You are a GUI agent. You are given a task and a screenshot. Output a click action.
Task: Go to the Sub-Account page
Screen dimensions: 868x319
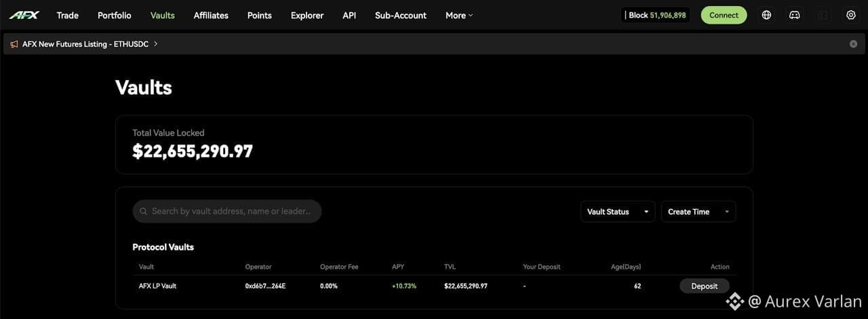click(401, 15)
